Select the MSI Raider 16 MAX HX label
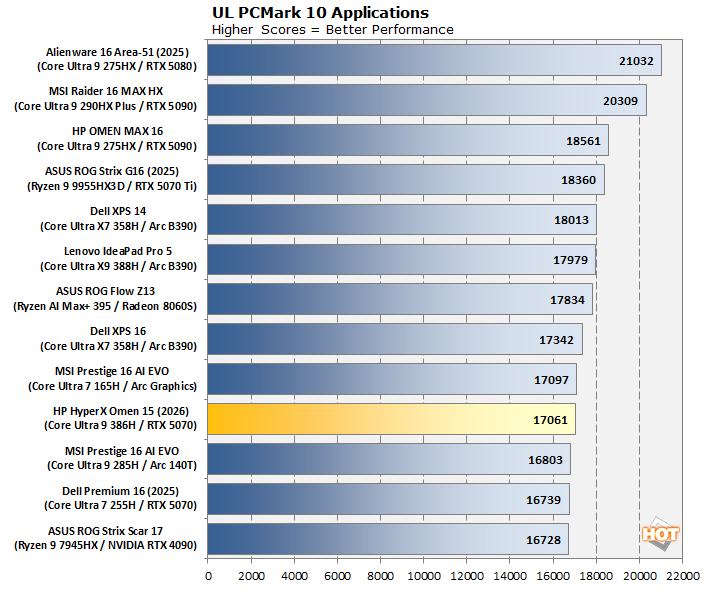The width and height of the screenshot is (708, 594). (106, 91)
